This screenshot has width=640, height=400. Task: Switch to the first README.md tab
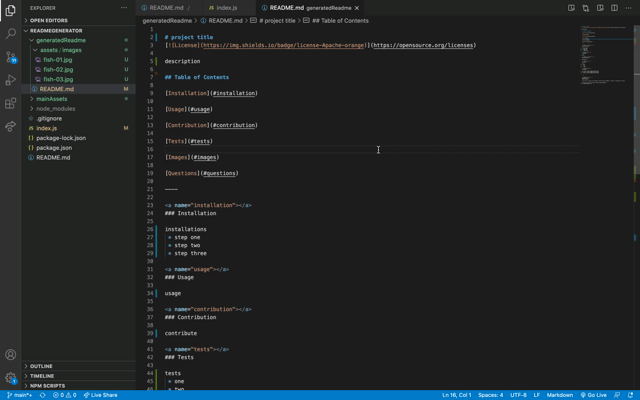pos(166,7)
